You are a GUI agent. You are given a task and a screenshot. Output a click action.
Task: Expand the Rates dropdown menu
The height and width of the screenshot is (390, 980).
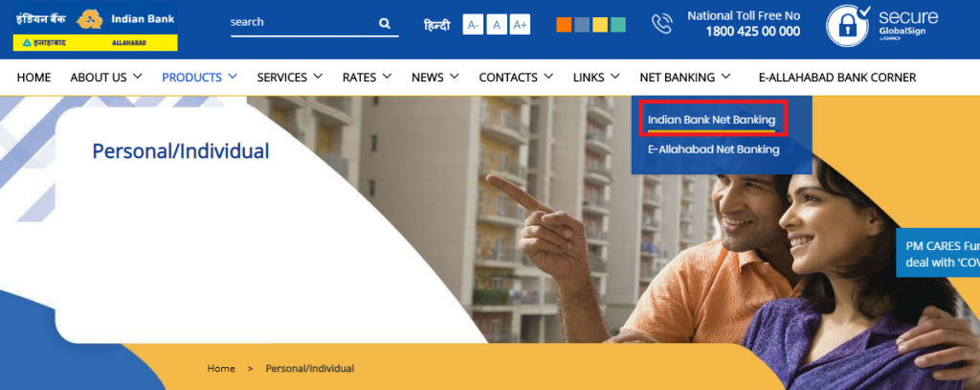point(367,77)
